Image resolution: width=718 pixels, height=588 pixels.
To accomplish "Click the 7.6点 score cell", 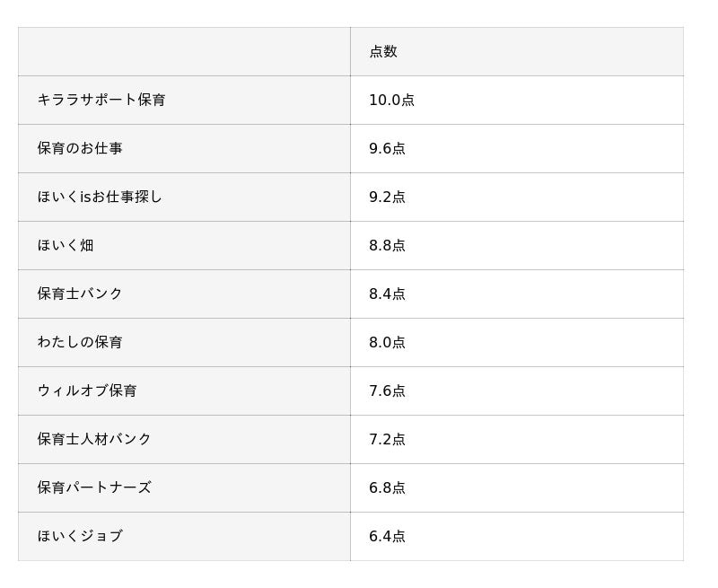I will tap(387, 391).
